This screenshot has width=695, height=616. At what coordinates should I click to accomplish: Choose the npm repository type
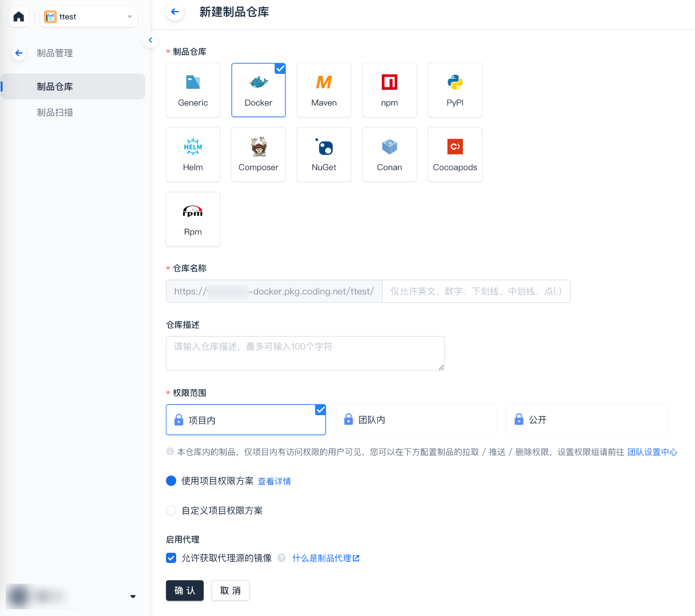389,90
